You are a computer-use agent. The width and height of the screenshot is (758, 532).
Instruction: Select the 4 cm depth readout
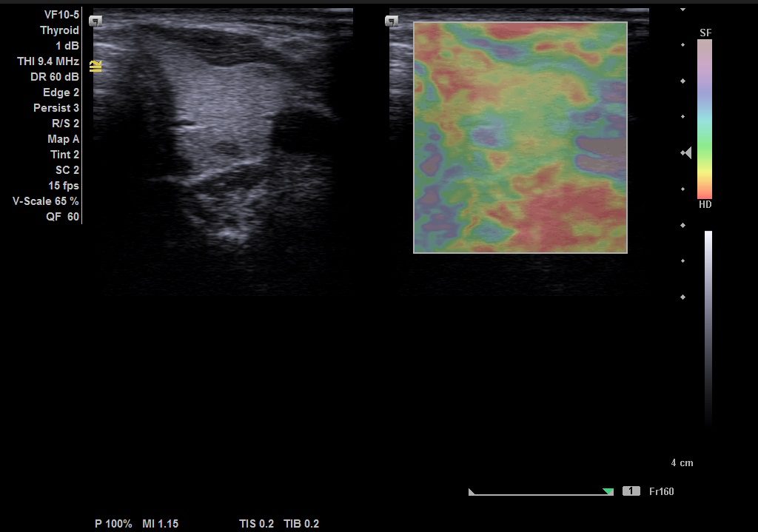pyautogui.click(x=682, y=463)
